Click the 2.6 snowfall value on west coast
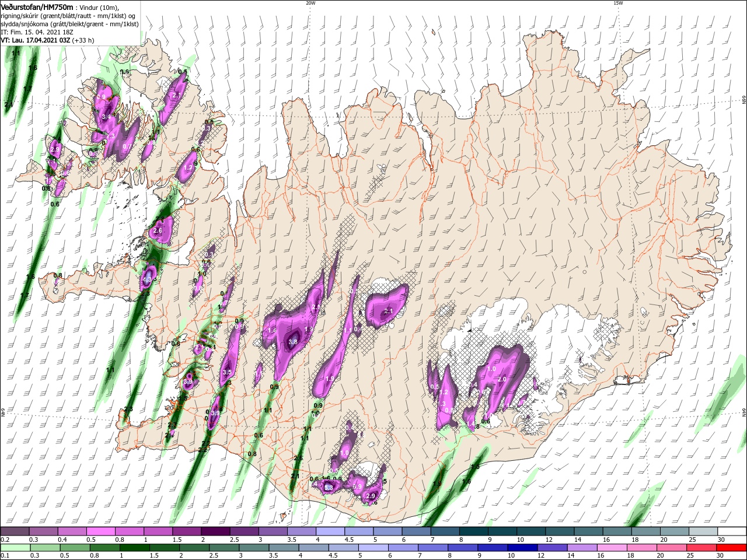This screenshot has width=747, height=560. [157, 231]
